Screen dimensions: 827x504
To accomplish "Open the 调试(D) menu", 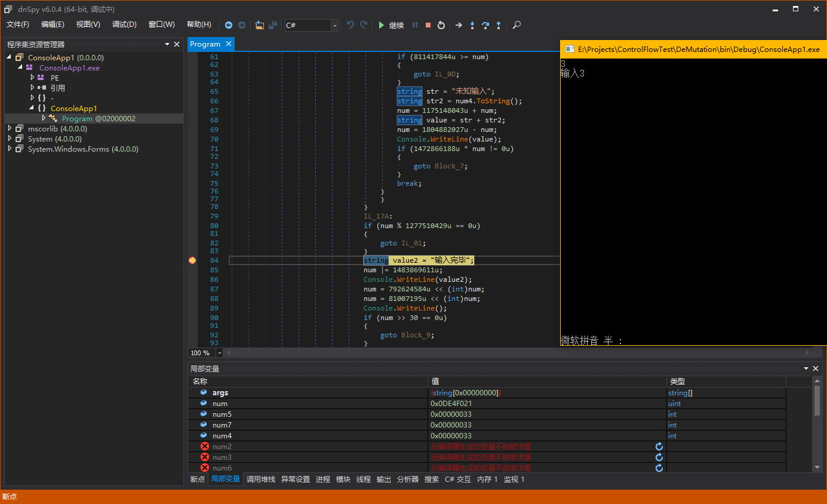I will (124, 24).
